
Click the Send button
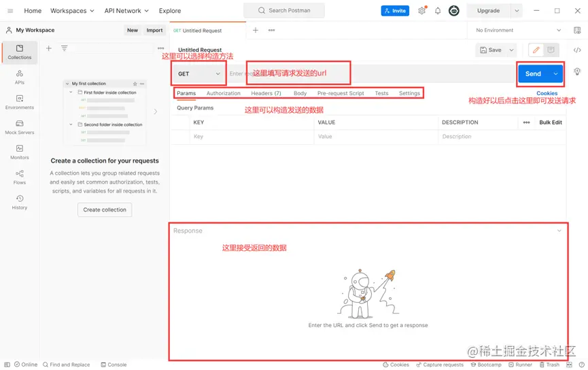coord(533,73)
